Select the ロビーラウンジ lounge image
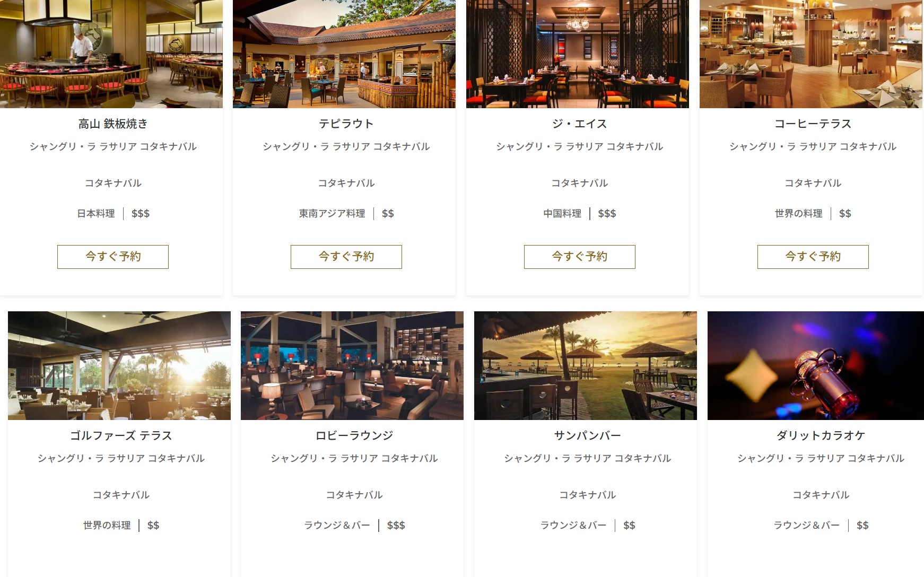 352,365
